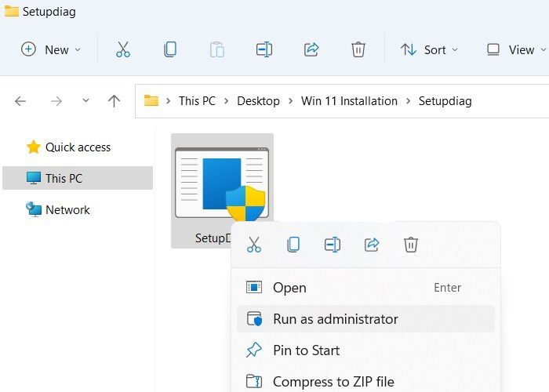Click Share icon in context menu
The width and height of the screenshot is (549, 392).
point(372,245)
